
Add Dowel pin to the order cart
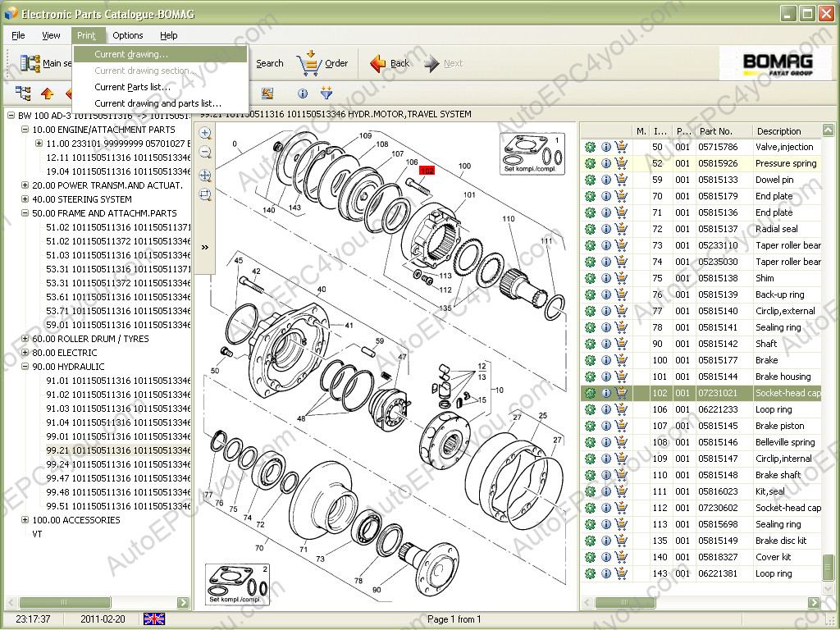[x=621, y=180]
